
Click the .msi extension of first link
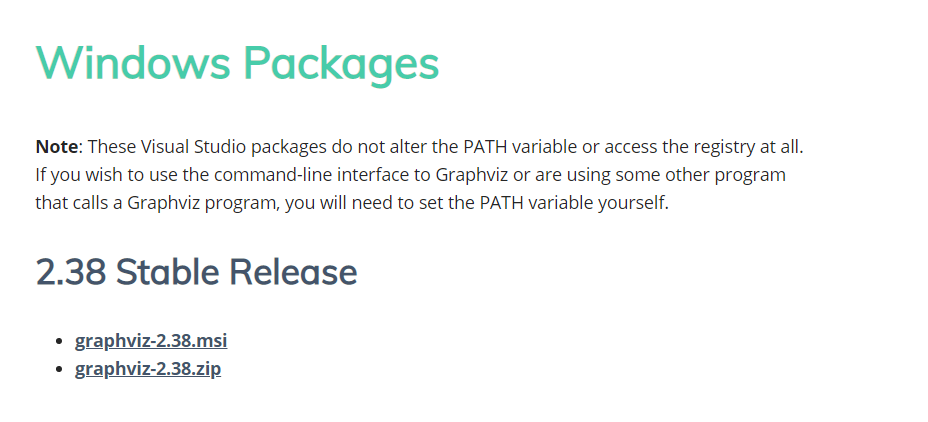click(213, 340)
